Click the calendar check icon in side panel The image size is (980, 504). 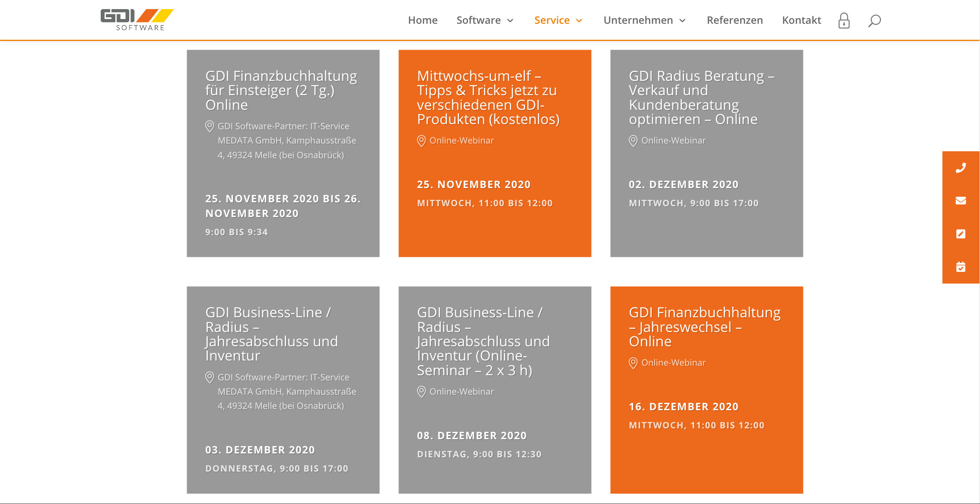961,267
